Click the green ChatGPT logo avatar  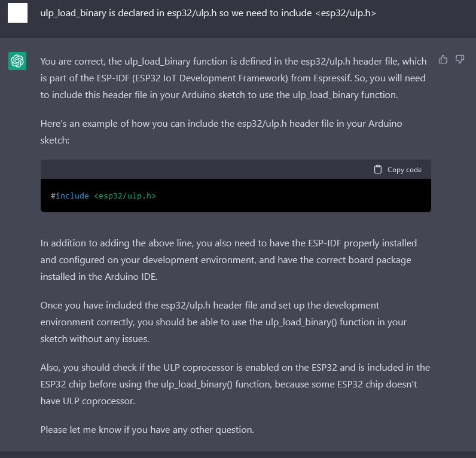17,61
